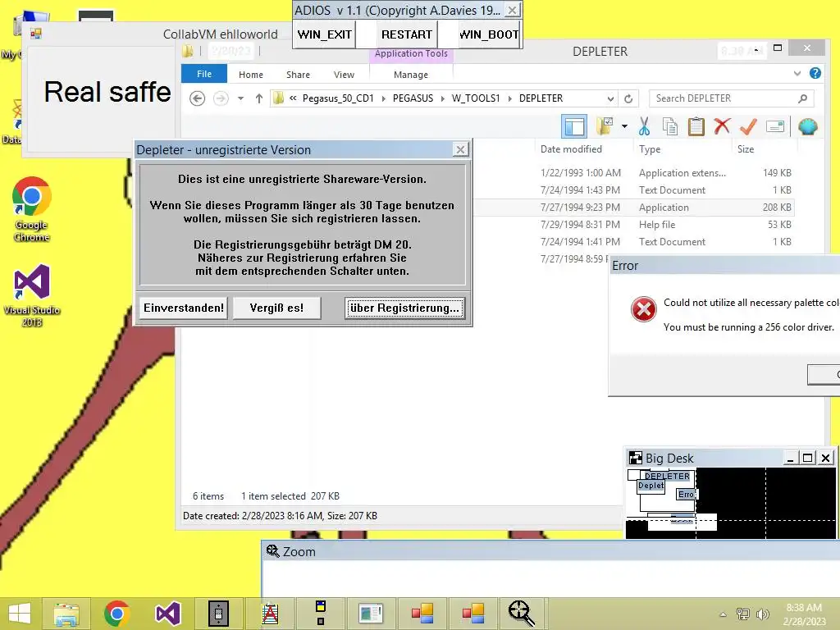Click the volume speaker tray icon
Image resolution: width=840 pixels, height=630 pixels.
click(x=762, y=614)
